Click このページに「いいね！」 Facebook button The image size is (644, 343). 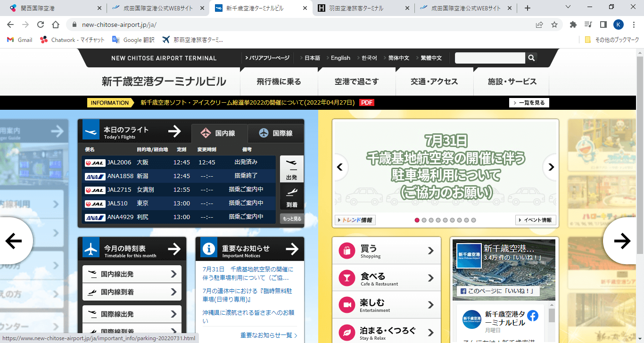[x=499, y=291]
